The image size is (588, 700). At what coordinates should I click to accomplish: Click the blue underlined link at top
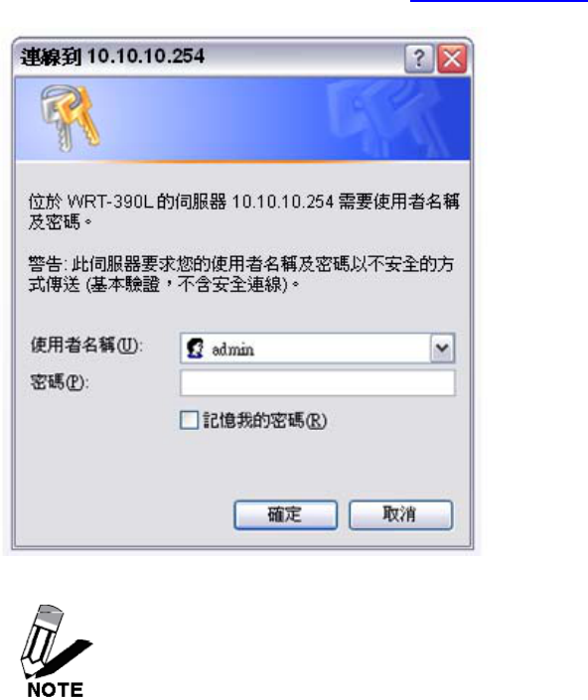pyautogui.click(x=499, y=1)
